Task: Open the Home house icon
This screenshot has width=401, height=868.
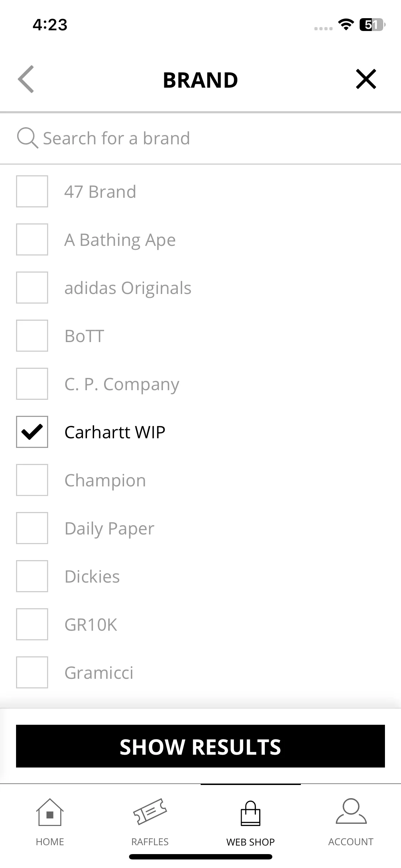Action: pos(50,812)
